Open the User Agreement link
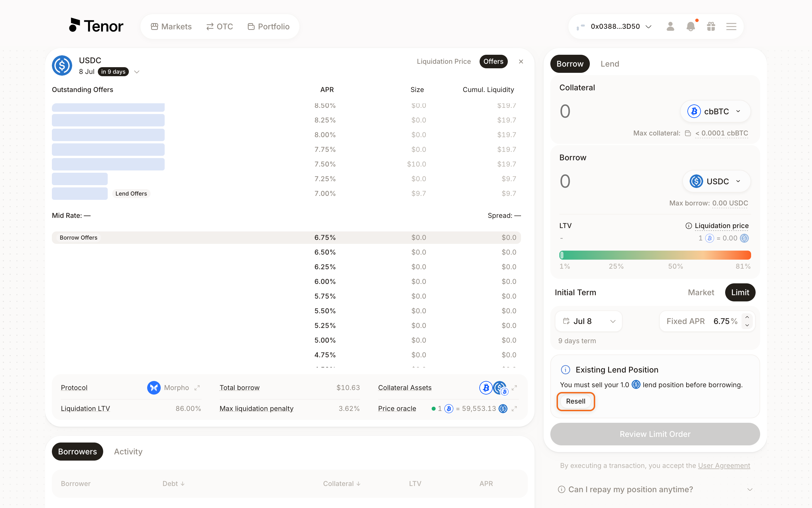812x508 pixels. click(x=724, y=466)
